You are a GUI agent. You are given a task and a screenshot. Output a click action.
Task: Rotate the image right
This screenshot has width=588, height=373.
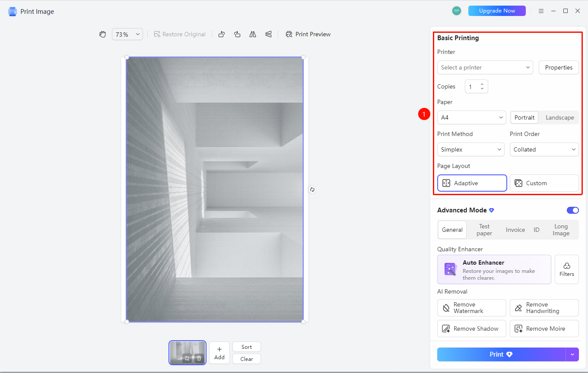[x=237, y=34]
